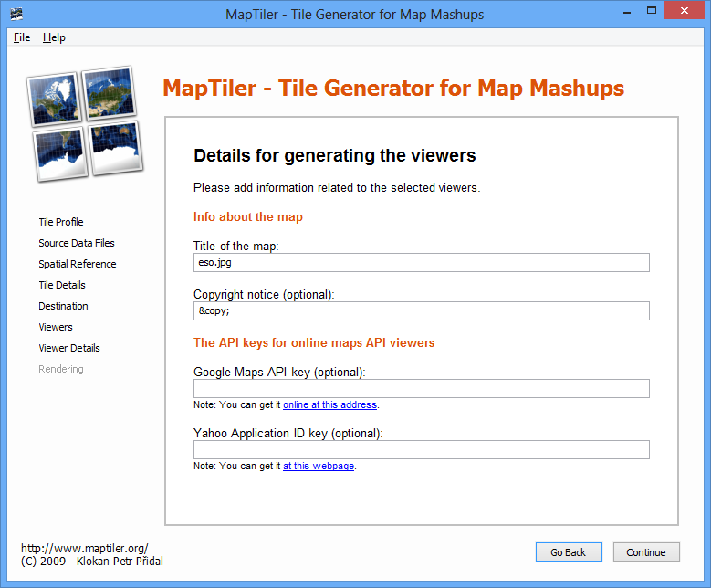Click the Google Maps API key field
Viewport: 711px width, 588px height.
422,388
